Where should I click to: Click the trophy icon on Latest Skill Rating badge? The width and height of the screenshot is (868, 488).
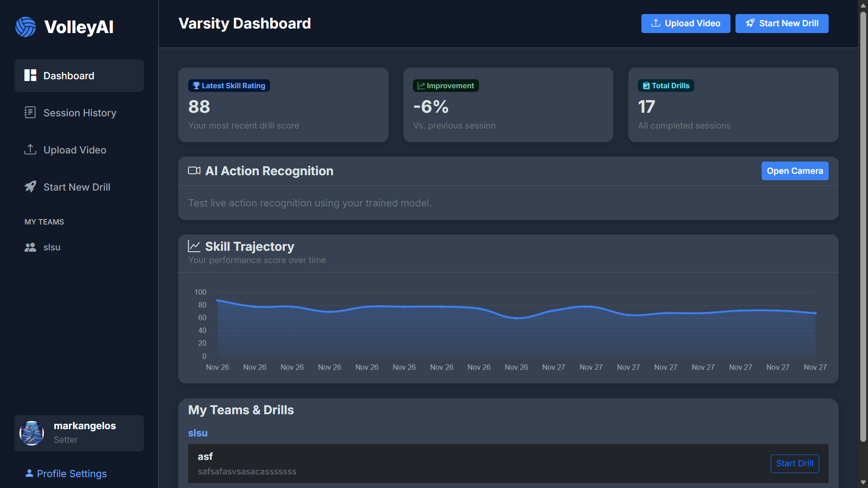(x=195, y=86)
